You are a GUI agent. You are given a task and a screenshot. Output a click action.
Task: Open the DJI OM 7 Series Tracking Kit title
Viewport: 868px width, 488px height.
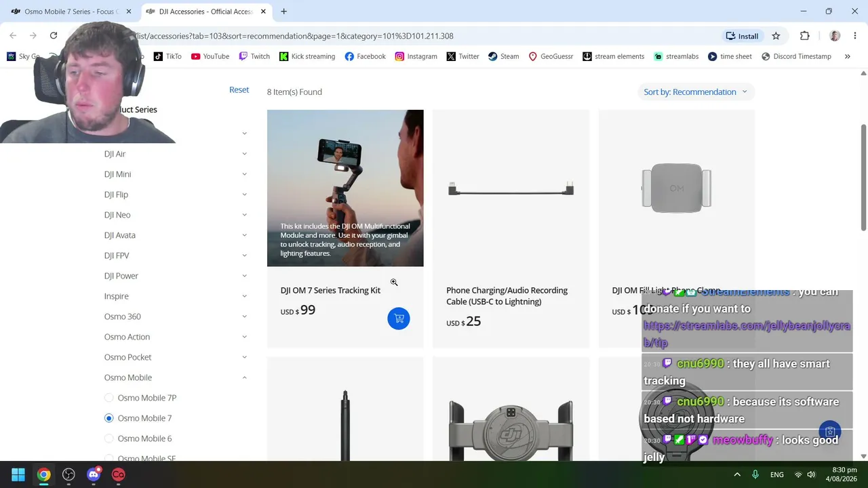[x=330, y=290]
